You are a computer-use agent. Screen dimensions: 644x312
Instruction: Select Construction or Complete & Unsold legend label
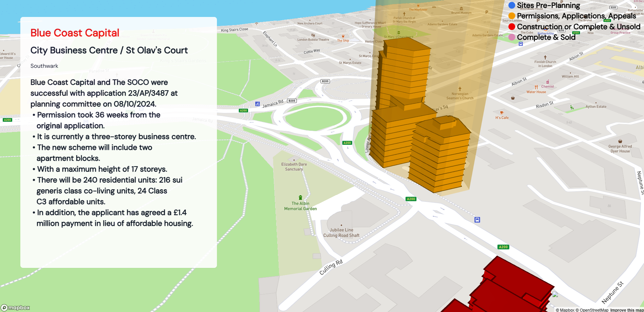[x=579, y=26]
